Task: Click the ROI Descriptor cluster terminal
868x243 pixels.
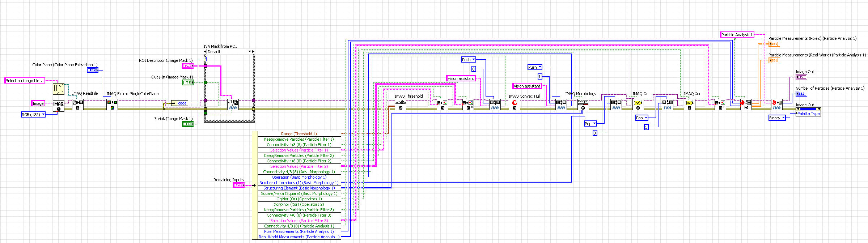Action: (188, 66)
